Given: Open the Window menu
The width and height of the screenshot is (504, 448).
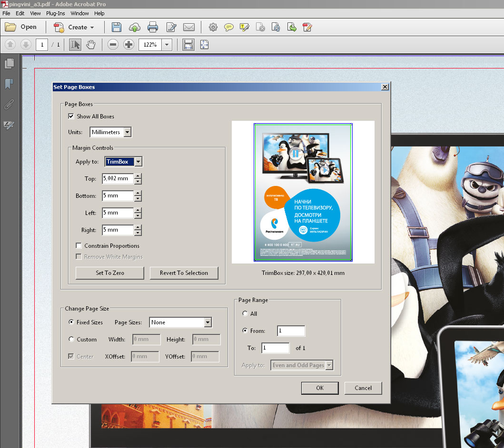Looking at the screenshot, I should 79,13.
